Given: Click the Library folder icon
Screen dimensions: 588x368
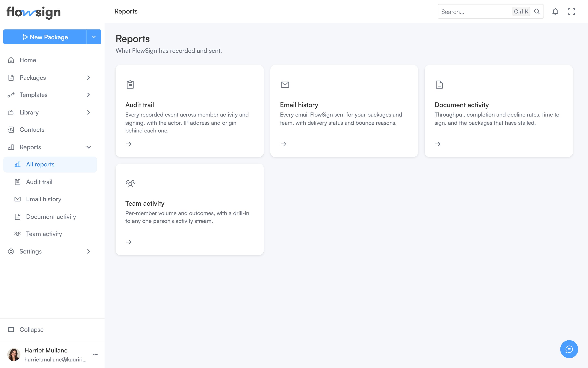Looking at the screenshot, I should 11,112.
